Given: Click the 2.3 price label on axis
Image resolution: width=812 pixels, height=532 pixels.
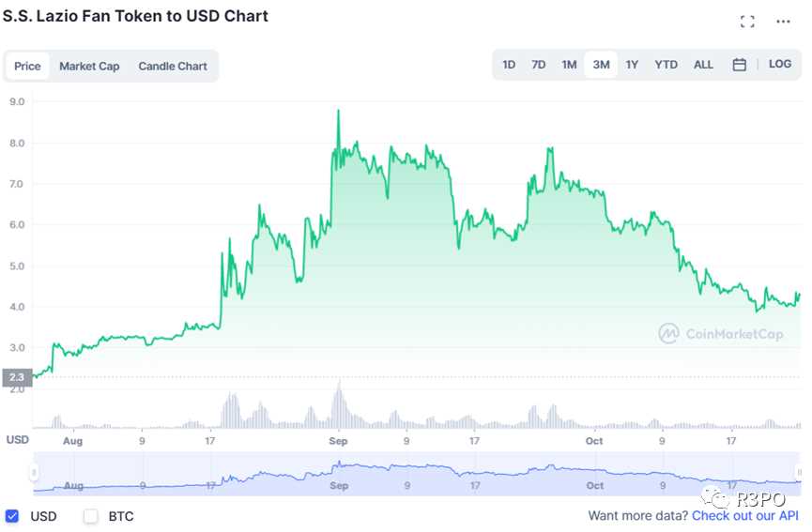Looking at the screenshot, I should tap(16, 377).
